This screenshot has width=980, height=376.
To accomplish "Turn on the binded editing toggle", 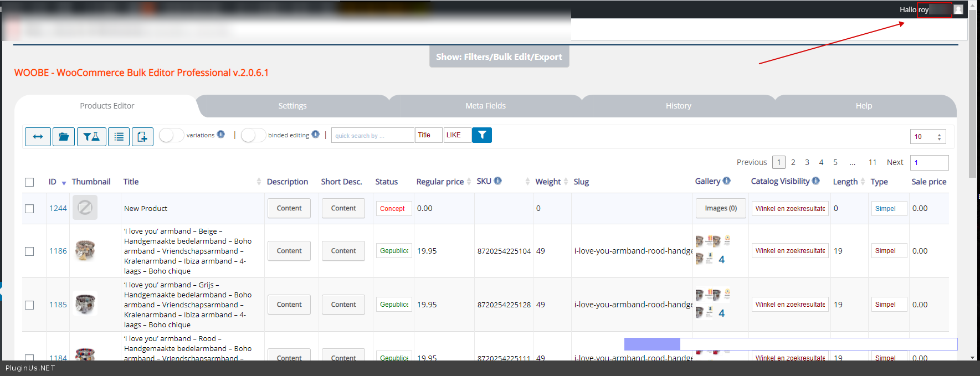I will [x=253, y=135].
